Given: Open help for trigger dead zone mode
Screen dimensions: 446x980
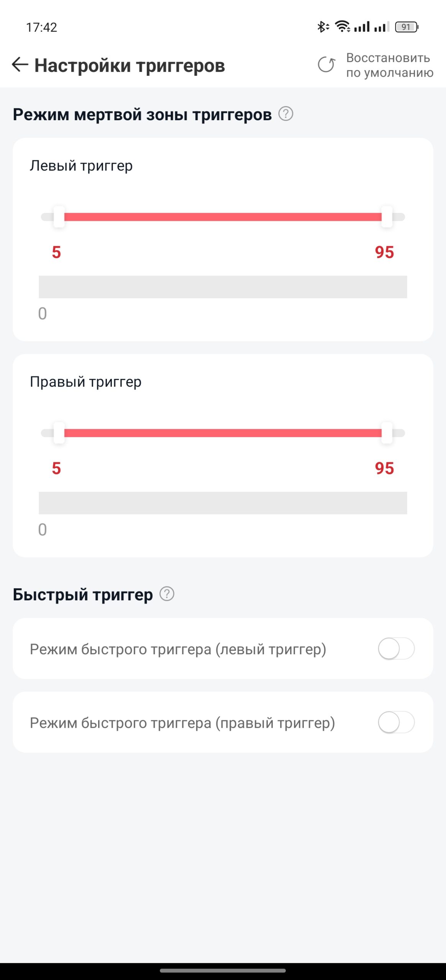Looking at the screenshot, I should pos(286,114).
